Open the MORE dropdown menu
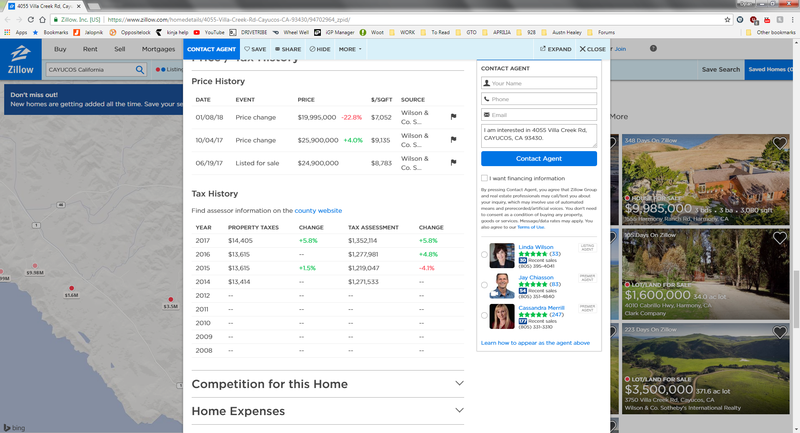 [x=350, y=49]
